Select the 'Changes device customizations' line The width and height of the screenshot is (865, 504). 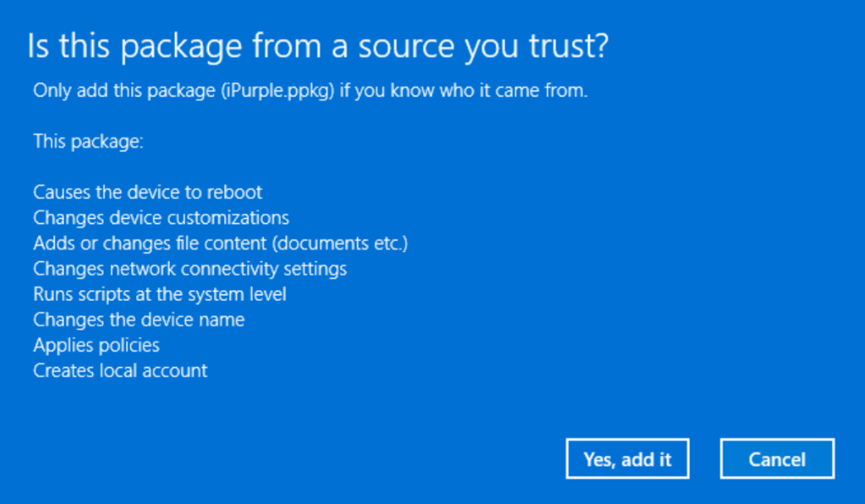pos(162,218)
